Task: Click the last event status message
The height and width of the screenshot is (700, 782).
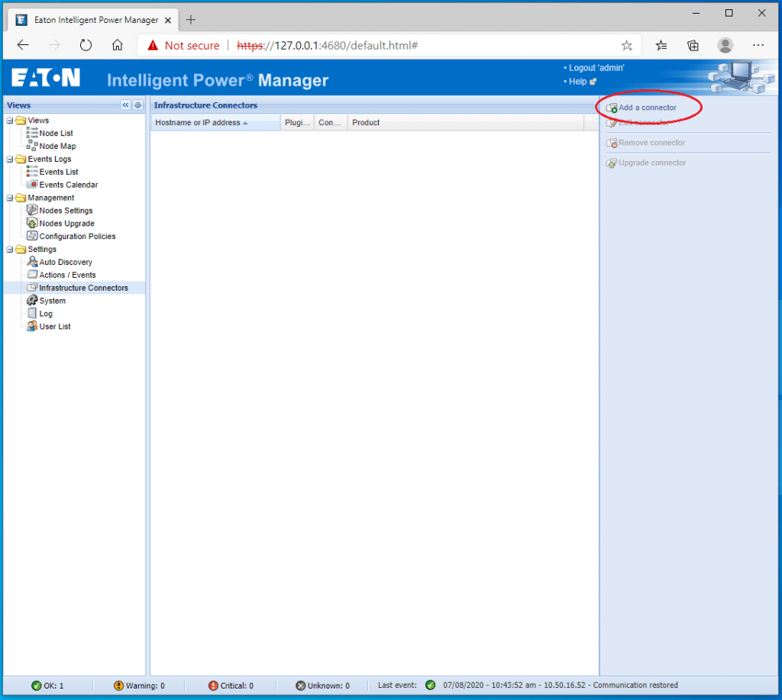Action: pos(560,685)
